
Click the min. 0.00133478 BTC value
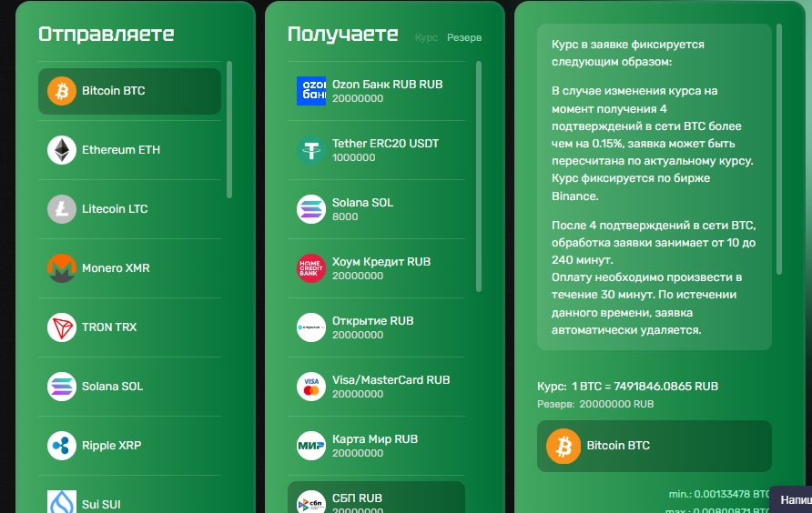[720, 494]
